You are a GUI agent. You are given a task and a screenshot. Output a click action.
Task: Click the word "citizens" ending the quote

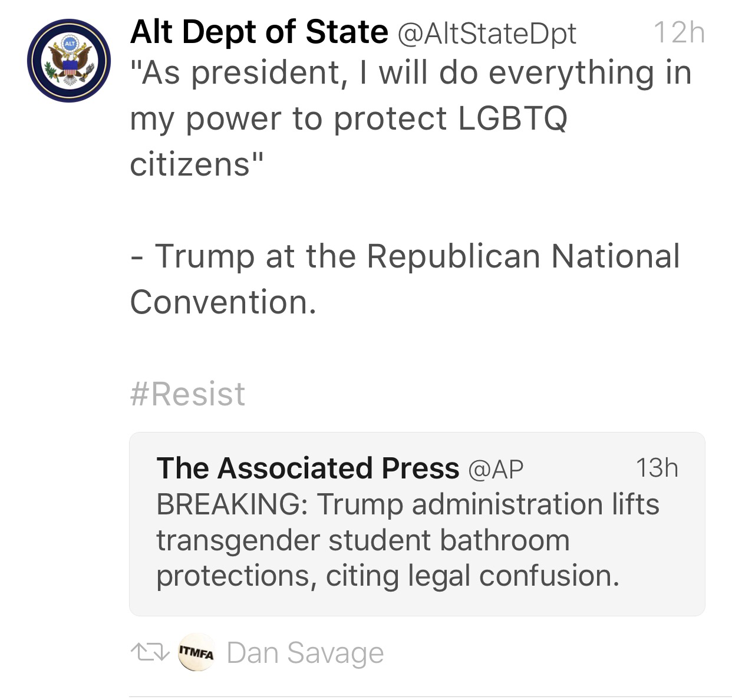click(190, 164)
